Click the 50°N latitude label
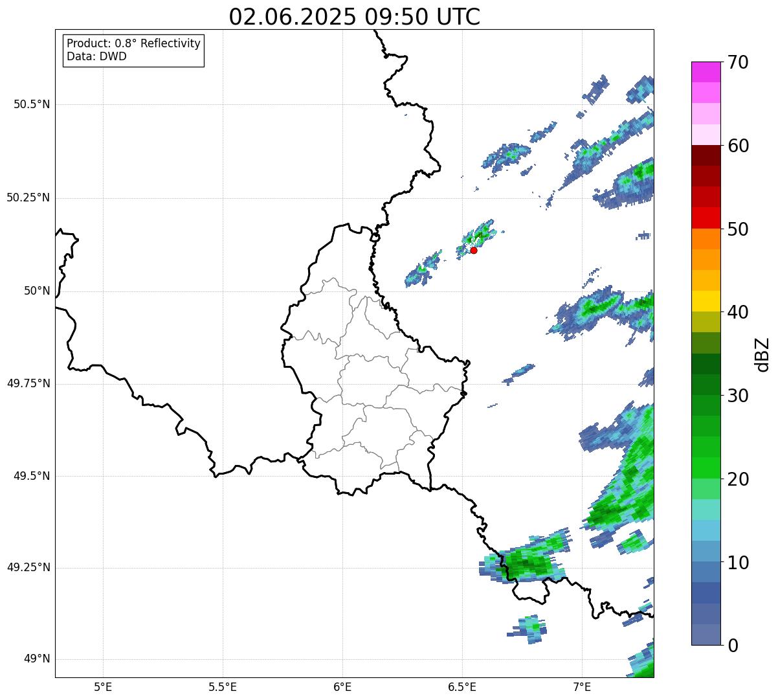The width and height of the screenshot is (778, 700). click(x=37, y=291)
